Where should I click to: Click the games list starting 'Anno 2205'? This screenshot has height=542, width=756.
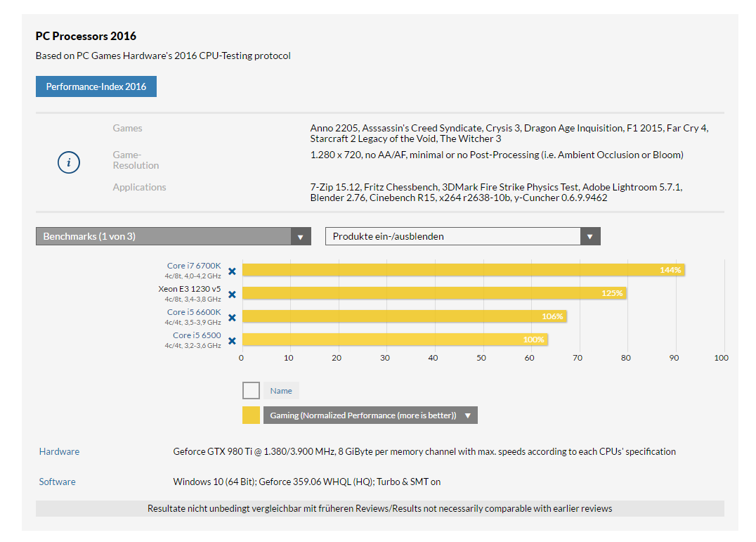[509, 133]
